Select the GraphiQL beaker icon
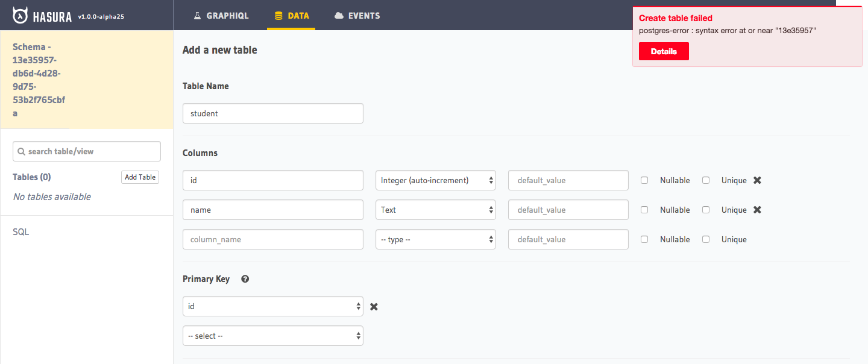The width and height of the screenshot is (868, 364). [197, 15]
